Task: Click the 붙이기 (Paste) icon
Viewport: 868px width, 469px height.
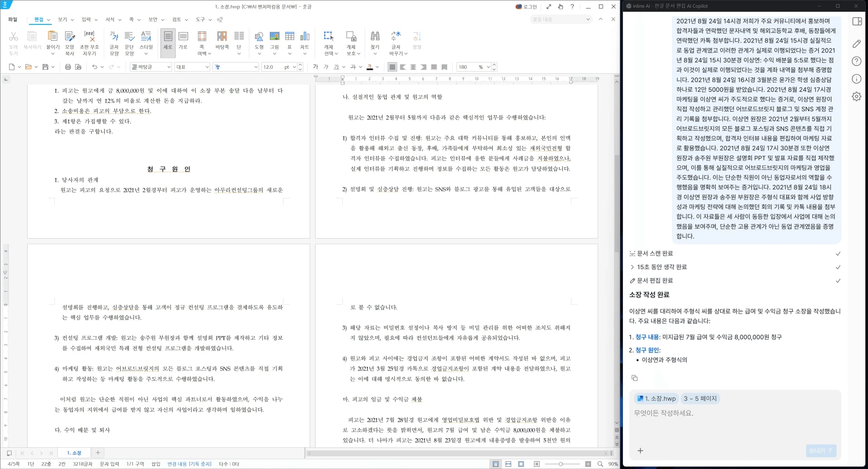Action: click(52, 37)
